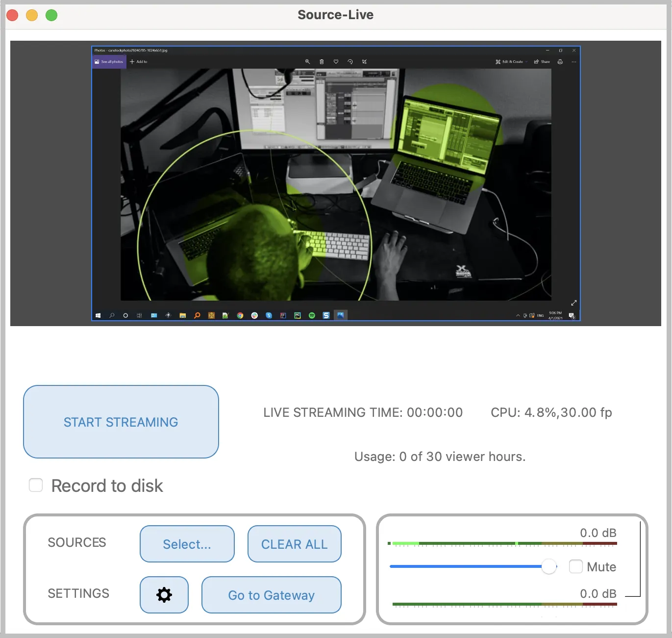Click the audio volume slider handle
This screenshot has height=638, width=672.
pos(549,566)
